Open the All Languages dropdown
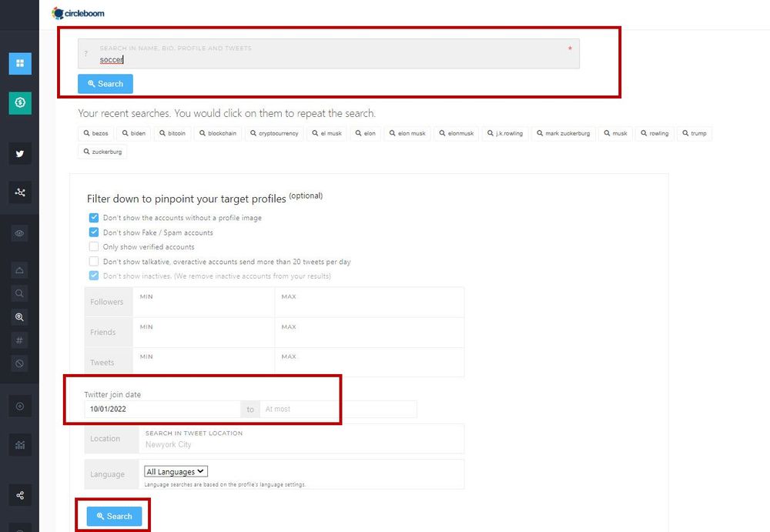 [x=175, y=470]
